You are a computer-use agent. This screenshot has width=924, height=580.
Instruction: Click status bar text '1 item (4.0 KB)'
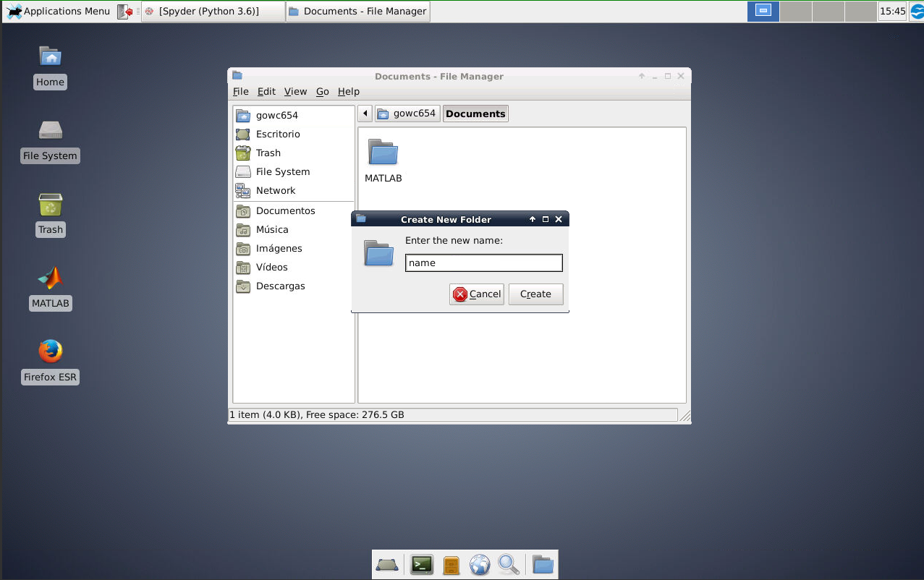tap(264, 414)
